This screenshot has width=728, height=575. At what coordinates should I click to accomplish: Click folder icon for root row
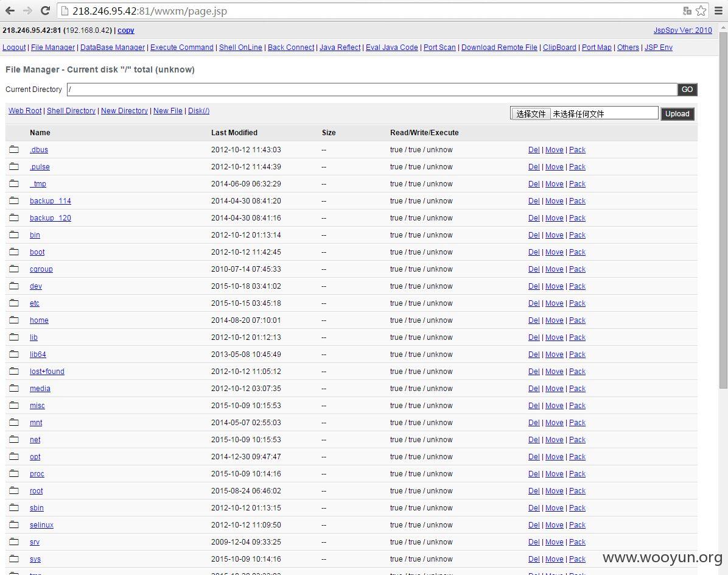pyautogui.click(x=14, y=490)
